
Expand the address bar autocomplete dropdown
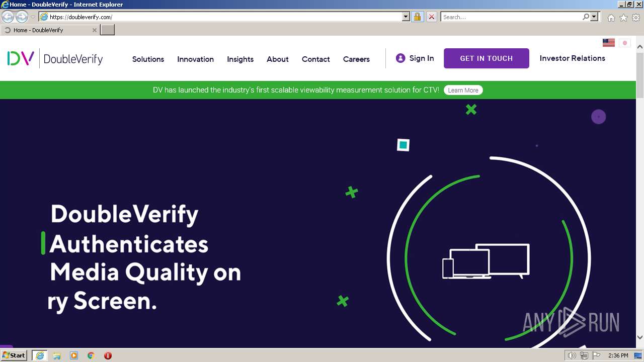pyautogui.click(x=406, y=17)
